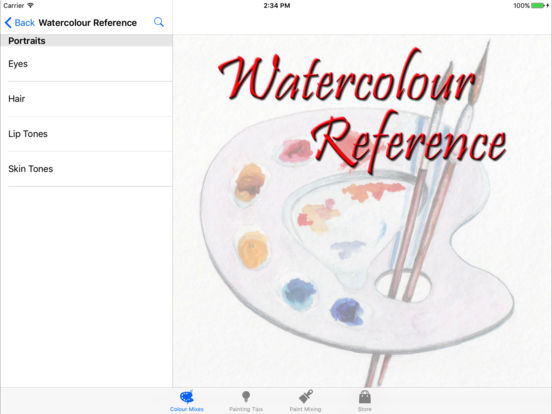Click the blue Back chevron arrow
Viewport: 552px width, 414px height.
coord(8,23)
